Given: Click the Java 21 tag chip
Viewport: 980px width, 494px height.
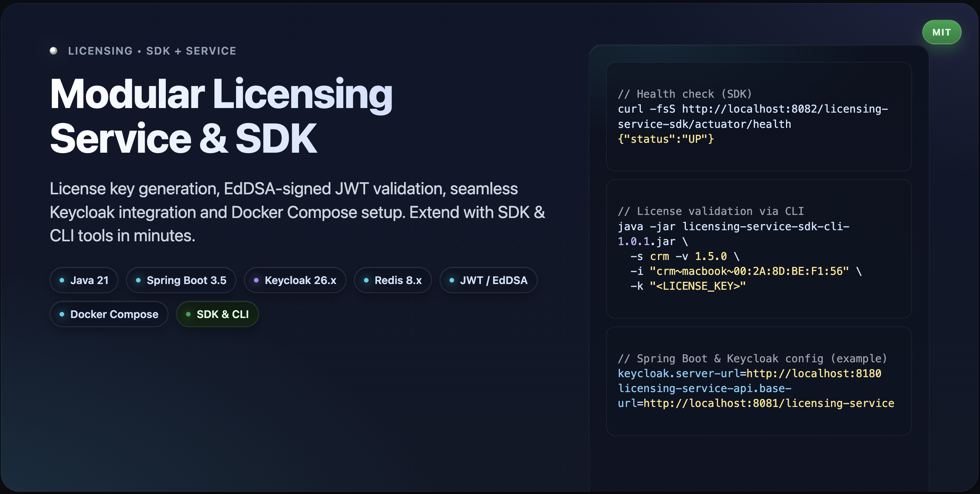Looking at the screenshot, I should point(84,280).
